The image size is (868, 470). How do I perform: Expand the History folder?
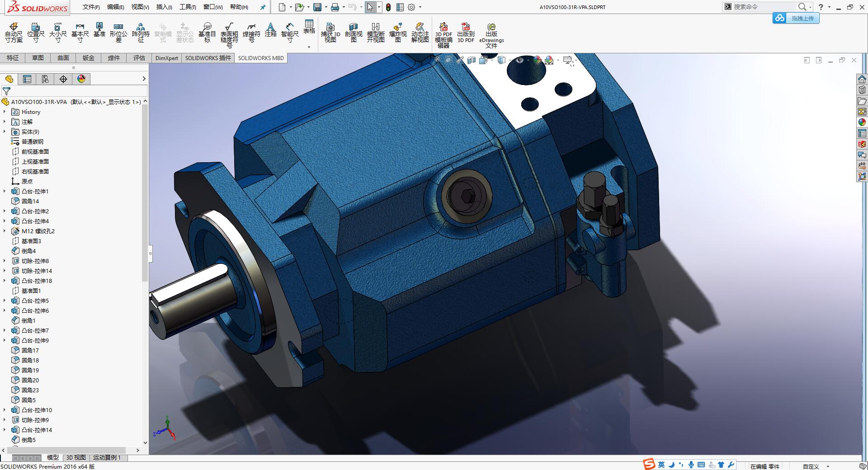(x=5, y=112)
